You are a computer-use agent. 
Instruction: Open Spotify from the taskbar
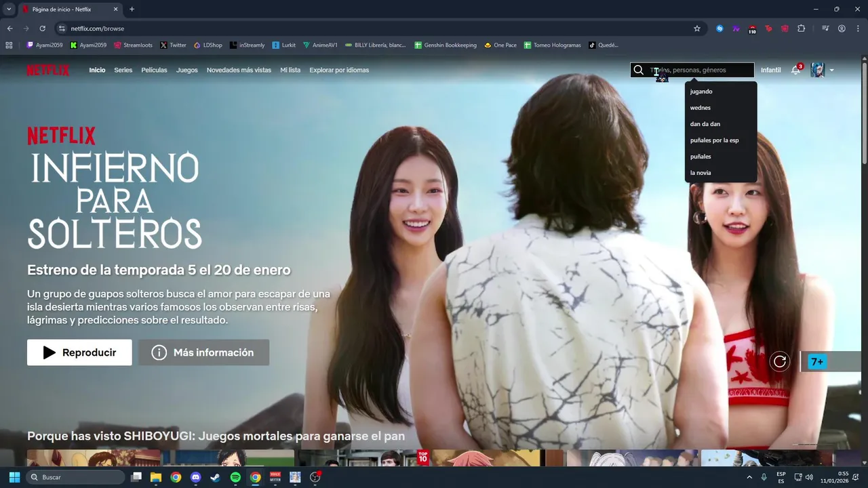click(235, 477)
